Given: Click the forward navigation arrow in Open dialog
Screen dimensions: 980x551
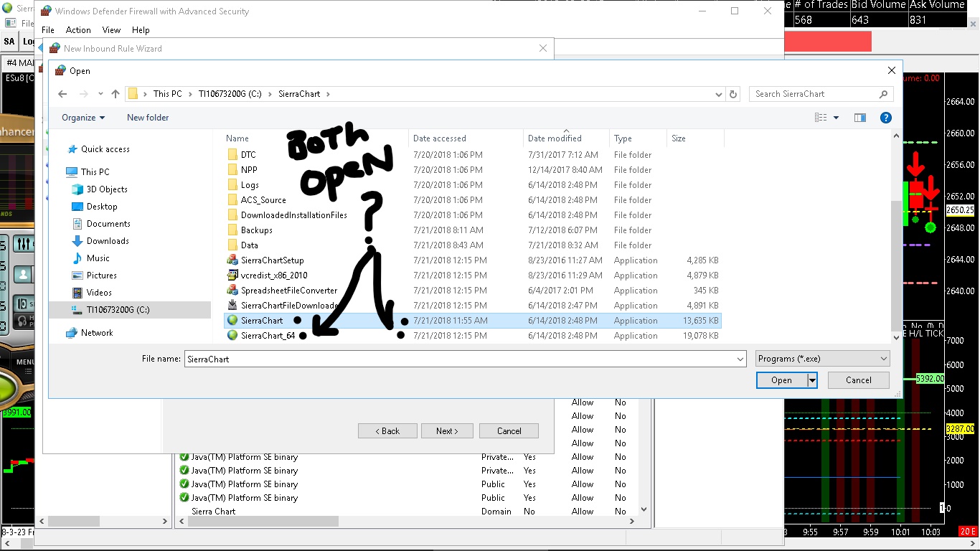Looking at the screenshot, I should coord(83,94).
